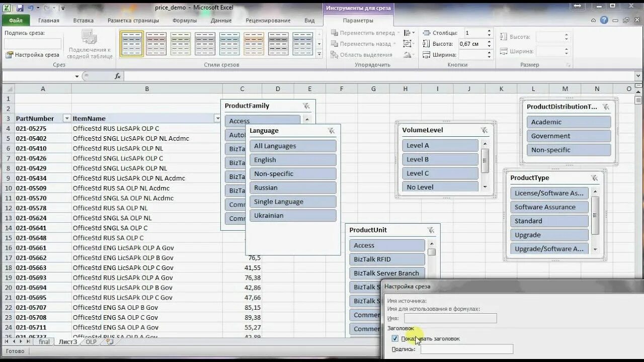Screen dimensions: 644x362
Task: Clear the ProductDistributionType slicer filter
Action: click(x=606, y=107)
